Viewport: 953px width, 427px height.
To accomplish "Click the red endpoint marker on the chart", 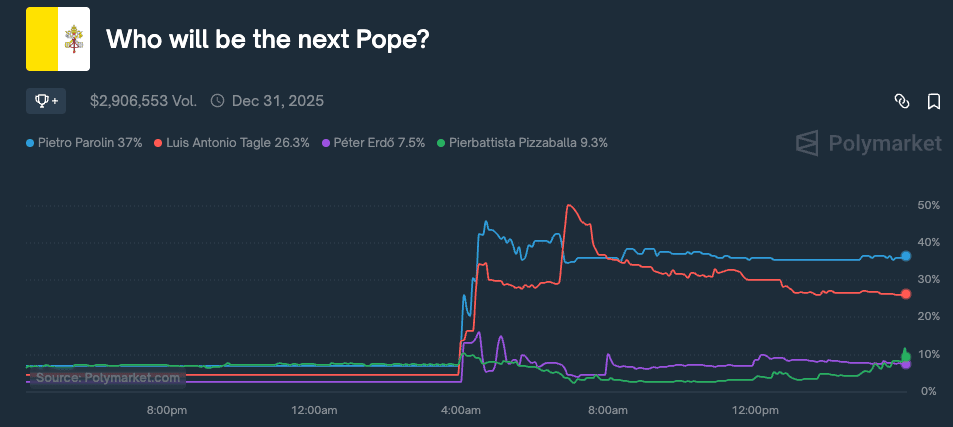I will pos(906,294).
